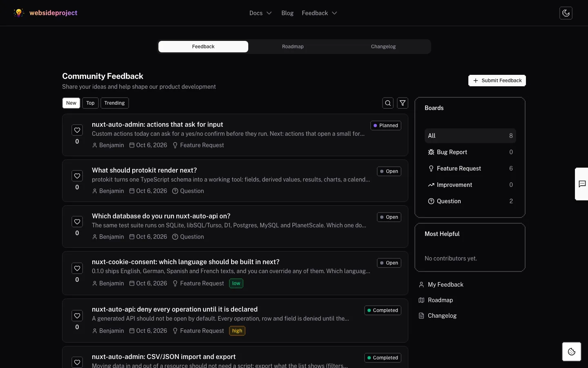Click the Completed badge on "deny every operation"
This screenshot has height=368, width=588.
coord(383,310)
